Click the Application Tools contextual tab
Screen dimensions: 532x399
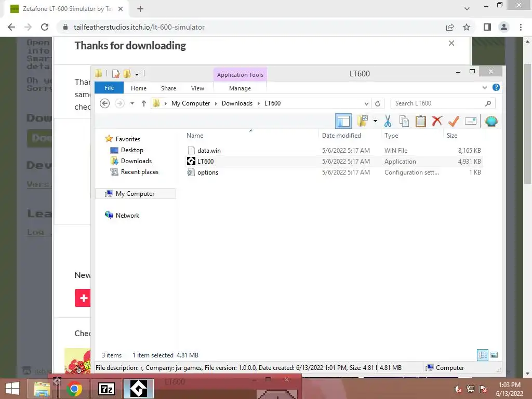(x=240, y=75)
